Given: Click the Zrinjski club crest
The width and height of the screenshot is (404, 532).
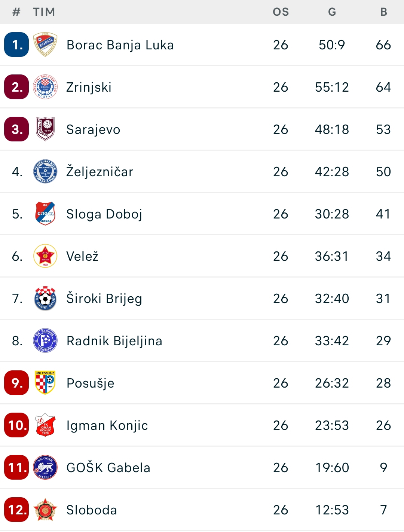Looking at the screenshot, I should [x=45, y=87].
